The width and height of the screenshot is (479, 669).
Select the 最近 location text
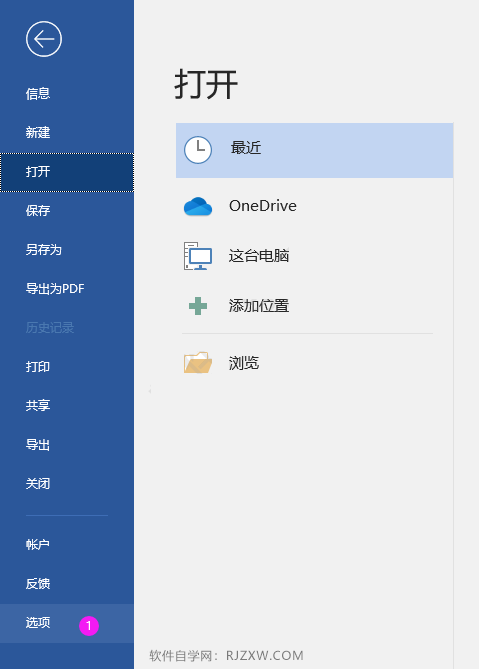[246, 148]
